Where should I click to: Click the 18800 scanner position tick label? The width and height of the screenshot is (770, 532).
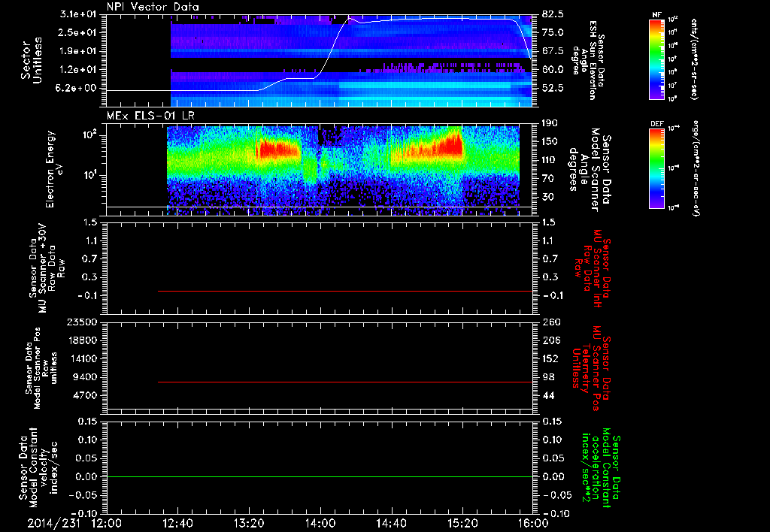coord(81,340)
